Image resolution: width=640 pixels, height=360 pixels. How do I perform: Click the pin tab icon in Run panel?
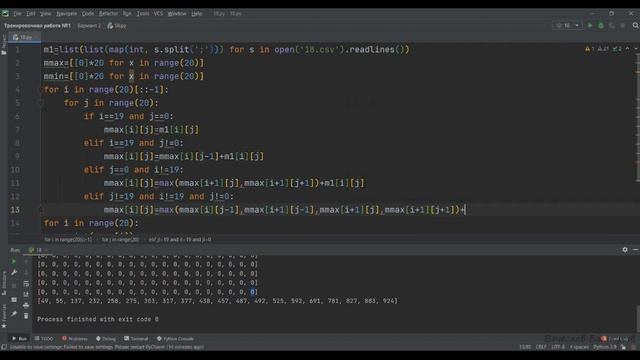point(14,313)
